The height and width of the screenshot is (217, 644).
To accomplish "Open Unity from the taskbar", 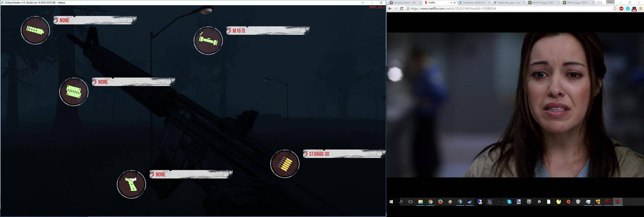I will click(539, 202).
